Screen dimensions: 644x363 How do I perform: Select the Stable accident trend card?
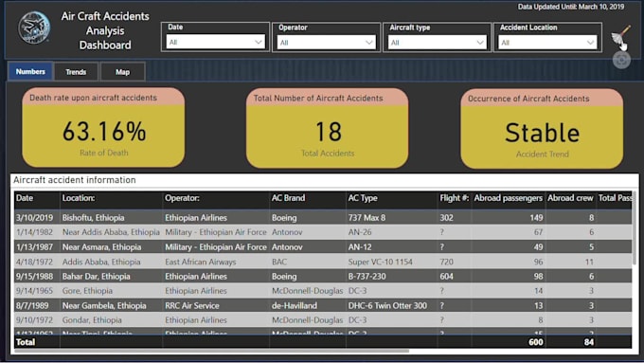coord(542,129)
